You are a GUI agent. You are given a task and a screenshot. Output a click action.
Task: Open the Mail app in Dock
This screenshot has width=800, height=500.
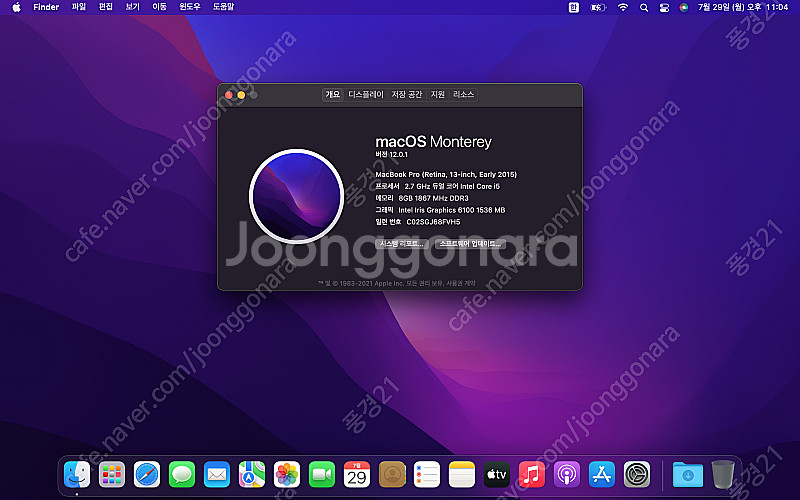pyautogui.click(x=217, y=474)
